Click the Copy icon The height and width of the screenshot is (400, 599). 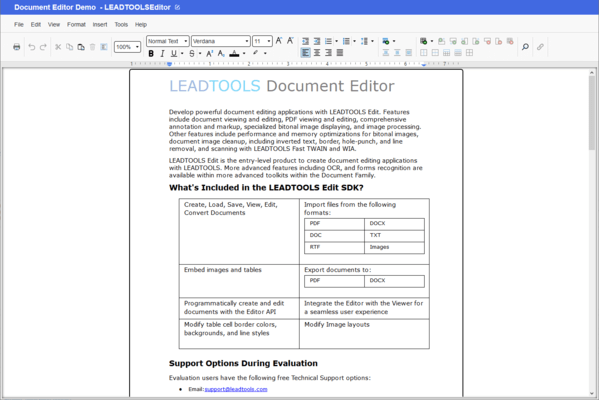[x=70, y=47]
